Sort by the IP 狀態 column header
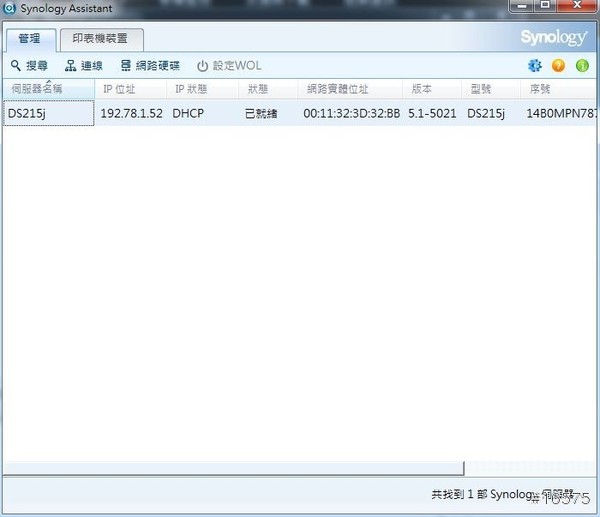 pos(202,89)
